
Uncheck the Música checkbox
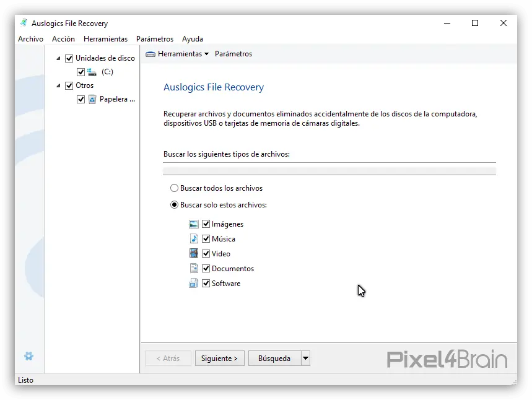pos(206,239)
